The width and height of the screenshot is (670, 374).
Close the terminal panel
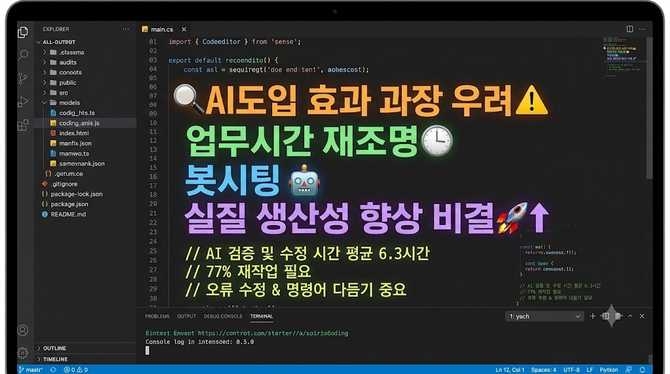[x=642, y=316]
